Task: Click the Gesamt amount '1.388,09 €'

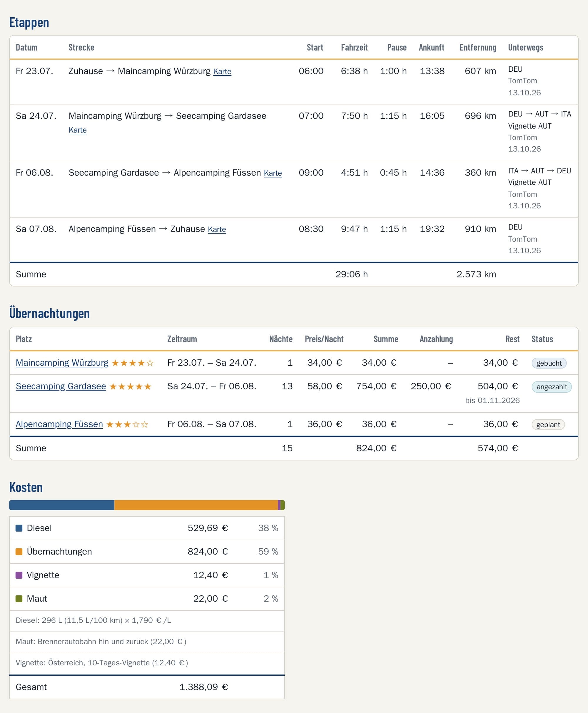Action: pos(203,687)
